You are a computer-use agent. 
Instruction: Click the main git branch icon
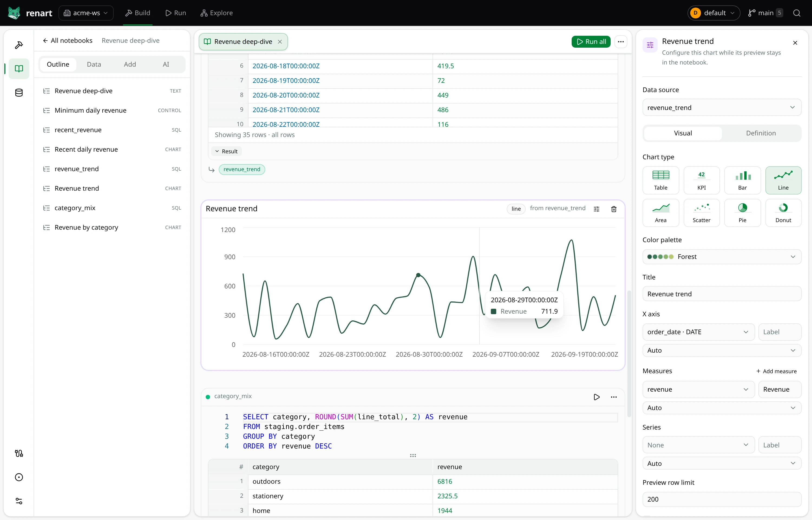click(x=752, y=13)
